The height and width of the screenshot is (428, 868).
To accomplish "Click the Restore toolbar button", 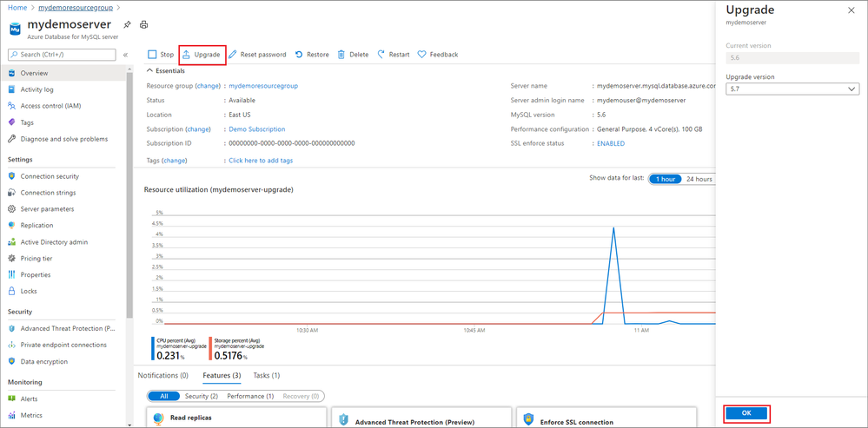I will (312, 54).
